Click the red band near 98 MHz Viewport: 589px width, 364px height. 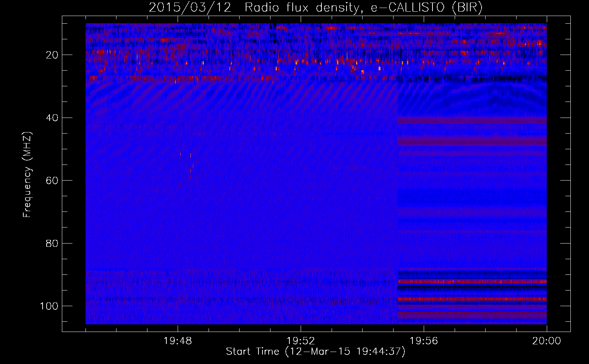[472, 299]
